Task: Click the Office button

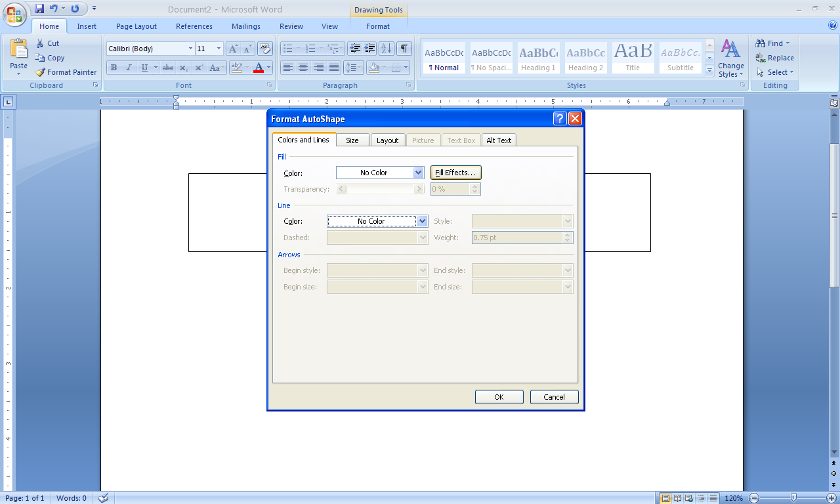Action: (14, 13)
